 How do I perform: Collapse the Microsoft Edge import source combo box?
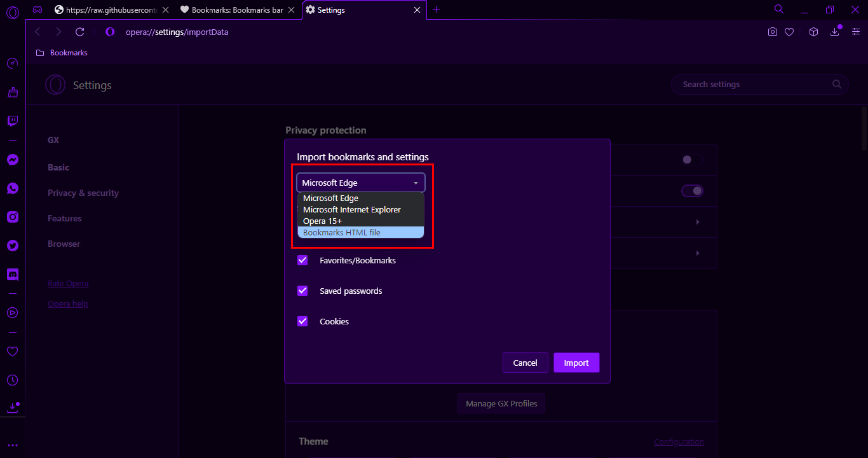(361, 183)
